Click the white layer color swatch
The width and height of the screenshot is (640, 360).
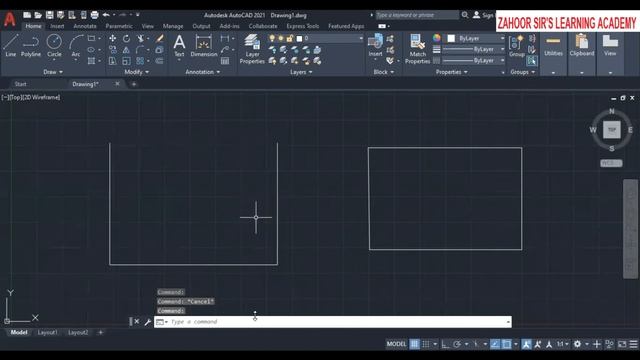299,39
